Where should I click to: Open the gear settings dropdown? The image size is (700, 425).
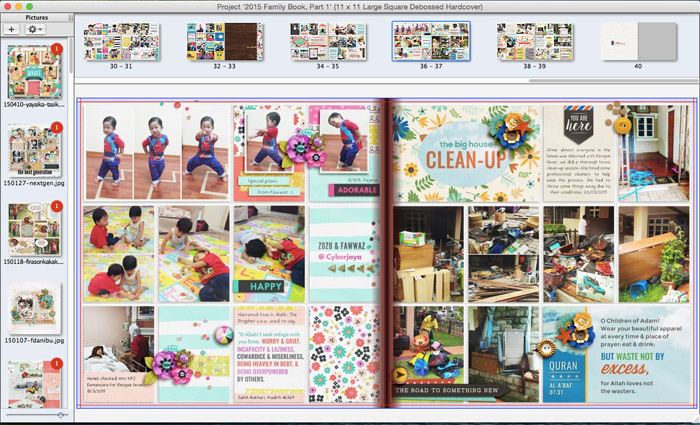pyautogui.click(x=35, y=29)
